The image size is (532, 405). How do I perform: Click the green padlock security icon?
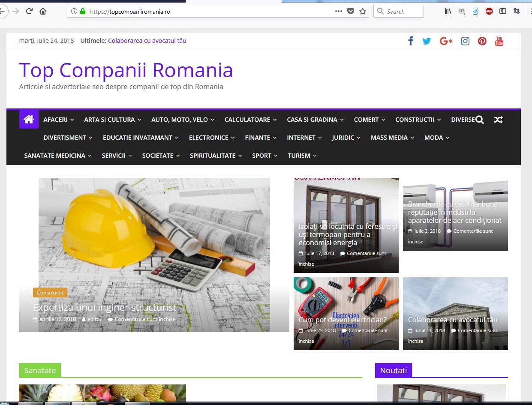(x=83, y=12)
